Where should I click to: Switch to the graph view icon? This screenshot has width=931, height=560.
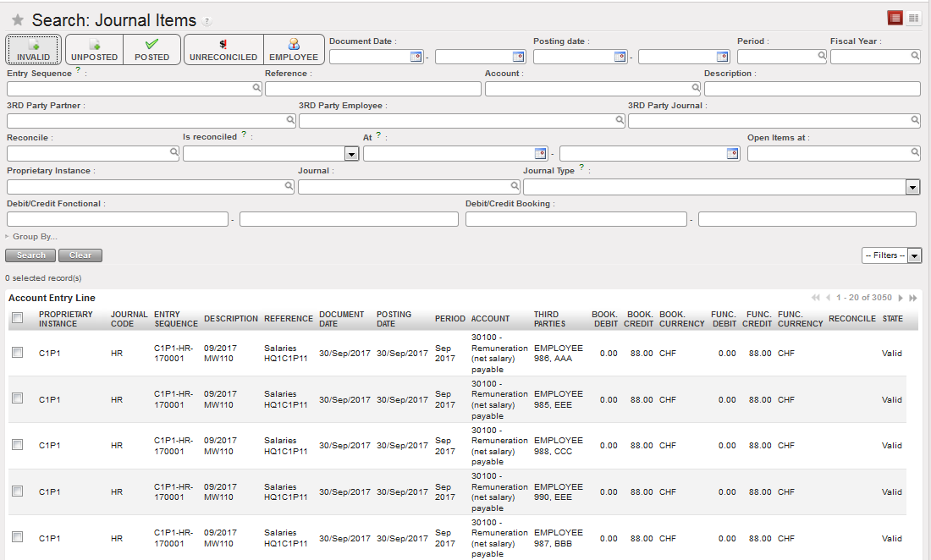913,18
